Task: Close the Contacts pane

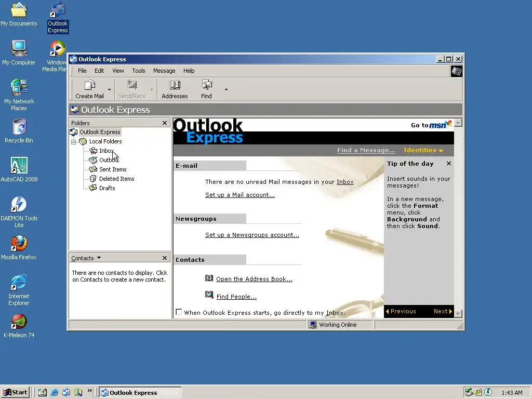Action: [x=165, y=258]
